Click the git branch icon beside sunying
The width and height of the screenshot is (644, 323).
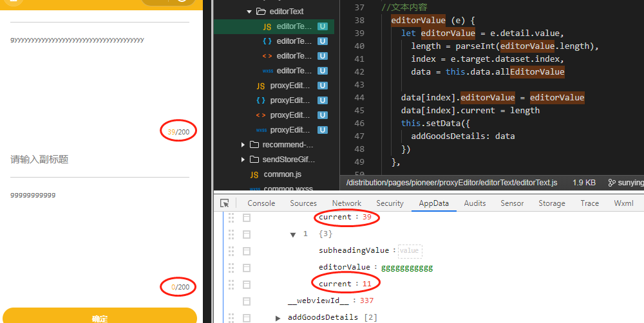point(612,183)
